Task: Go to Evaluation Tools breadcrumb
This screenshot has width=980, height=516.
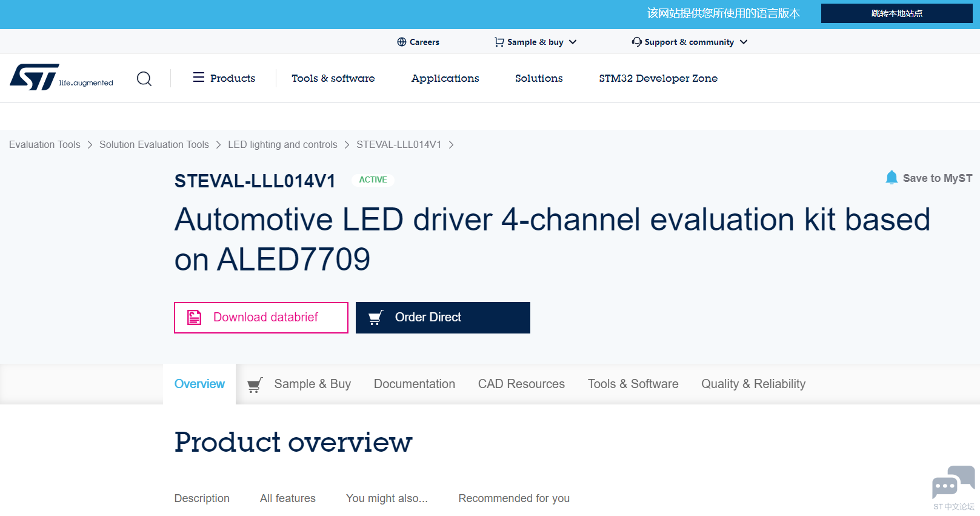Action: point(45,145)
